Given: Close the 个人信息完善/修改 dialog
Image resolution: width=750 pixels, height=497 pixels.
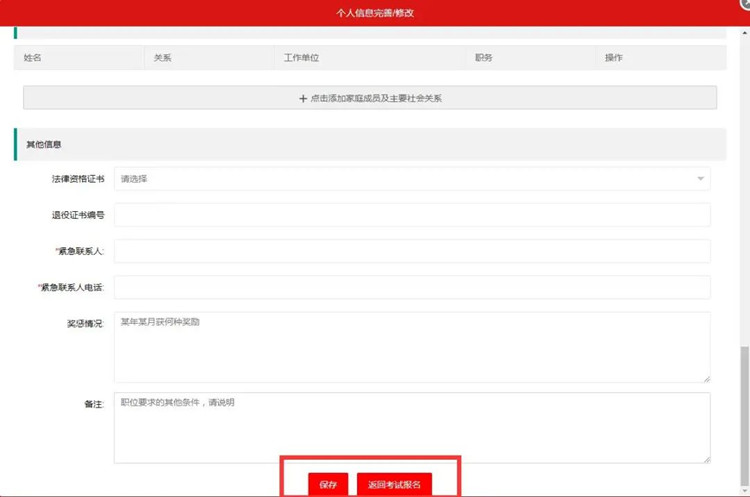Looking at the screenshot, I should coord(744,4).
